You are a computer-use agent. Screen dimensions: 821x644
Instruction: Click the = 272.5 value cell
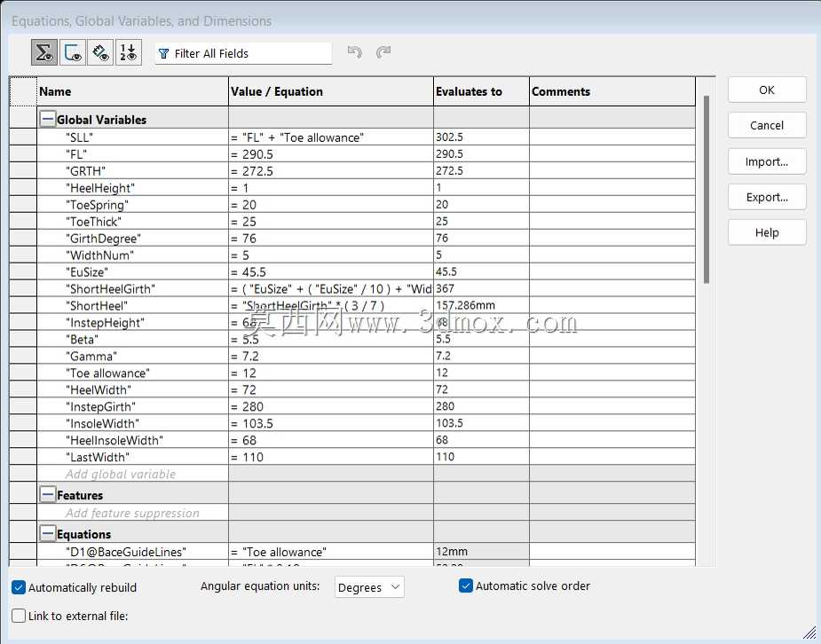tap(331, 171)
